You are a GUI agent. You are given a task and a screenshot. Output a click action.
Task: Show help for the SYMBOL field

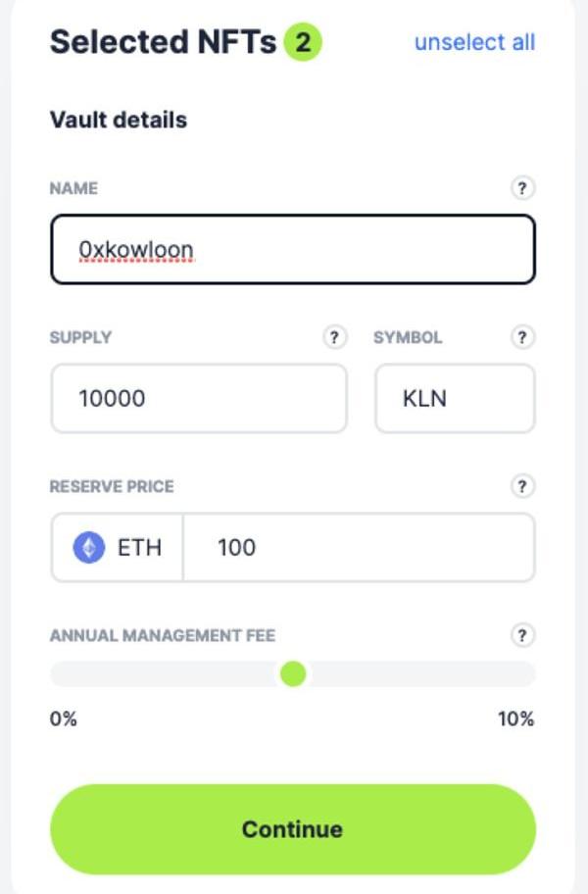(522, 337)
